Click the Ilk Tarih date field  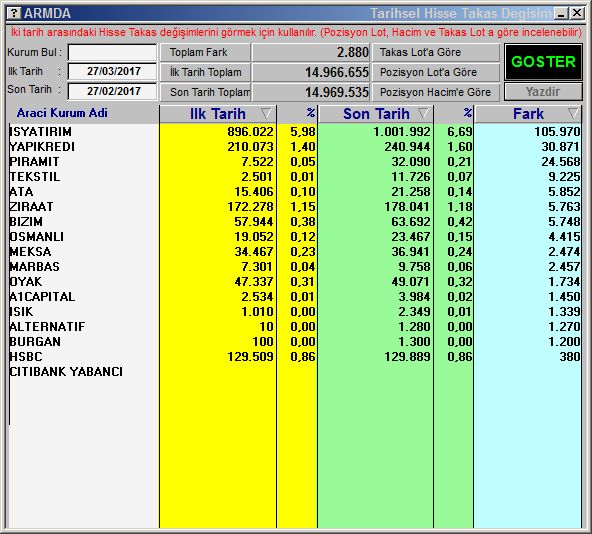(x=112, y=71)
